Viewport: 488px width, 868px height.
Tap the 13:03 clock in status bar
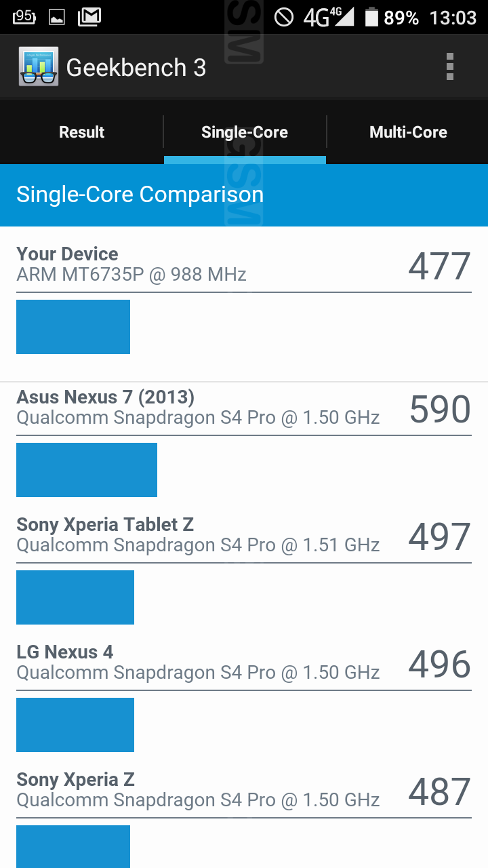click(x=453, y=17)
